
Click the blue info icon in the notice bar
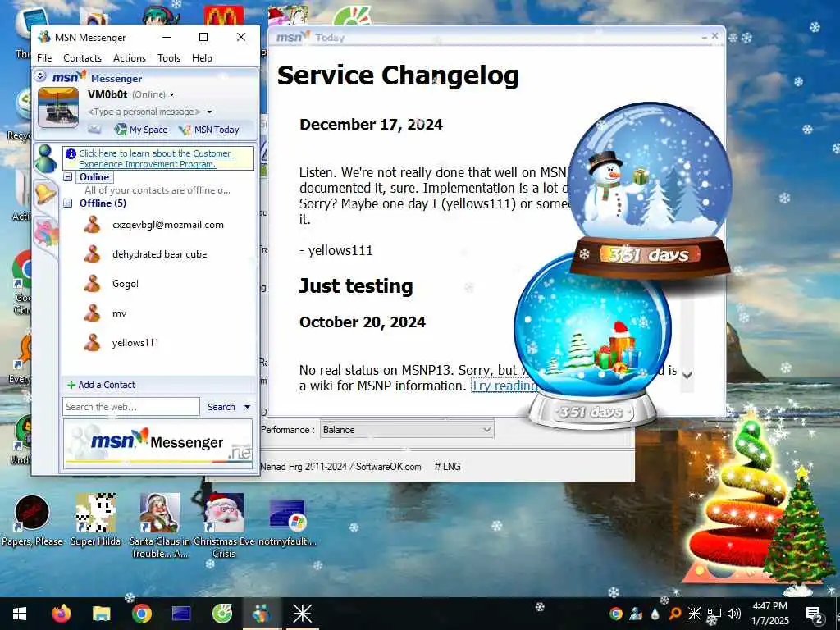(x=71, y=153)
